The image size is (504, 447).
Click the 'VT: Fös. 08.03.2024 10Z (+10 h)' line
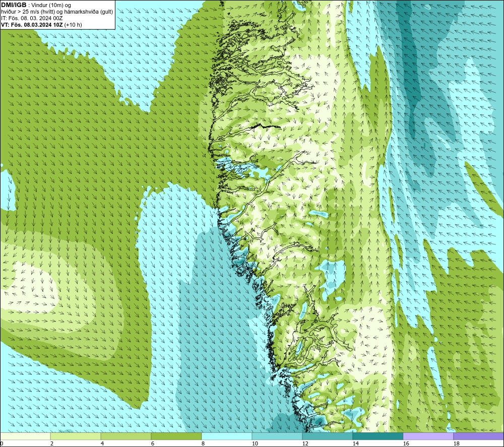pos(41,25)
